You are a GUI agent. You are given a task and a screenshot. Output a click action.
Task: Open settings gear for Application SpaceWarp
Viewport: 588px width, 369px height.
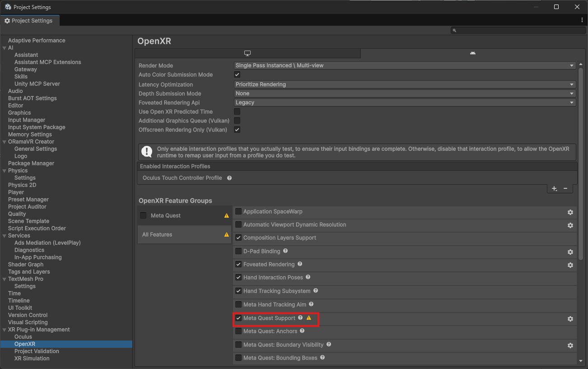[x=570, y=212]
